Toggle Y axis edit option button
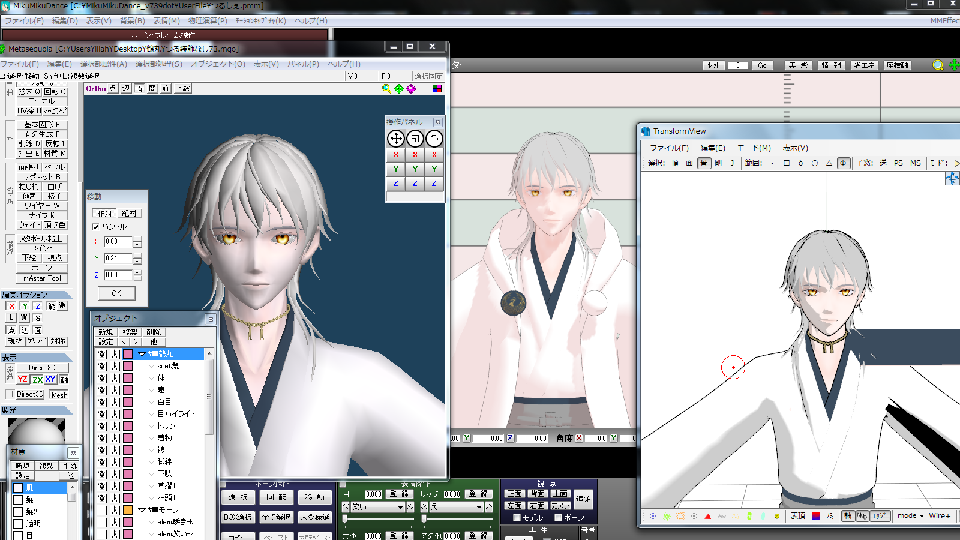The image size is (960, 540). (24, 306)
